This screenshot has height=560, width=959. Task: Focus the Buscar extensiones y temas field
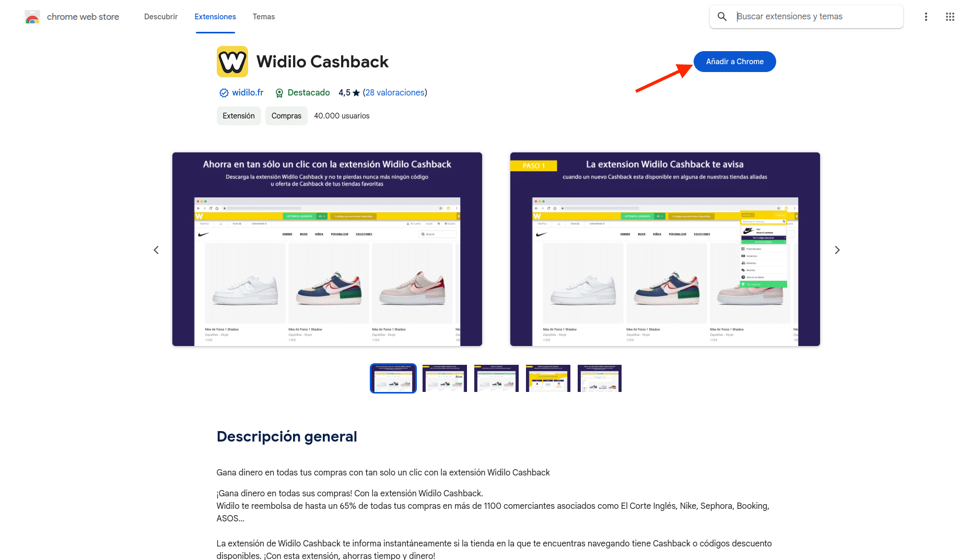(817, 17)
